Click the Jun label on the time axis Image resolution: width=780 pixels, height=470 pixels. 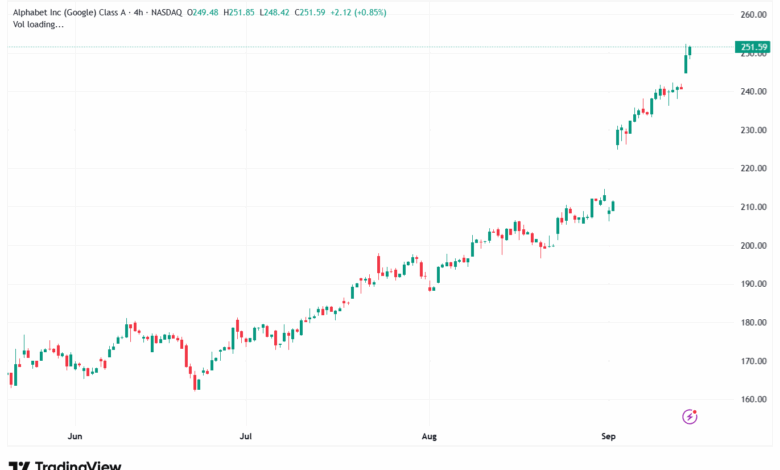click(73, 437)
